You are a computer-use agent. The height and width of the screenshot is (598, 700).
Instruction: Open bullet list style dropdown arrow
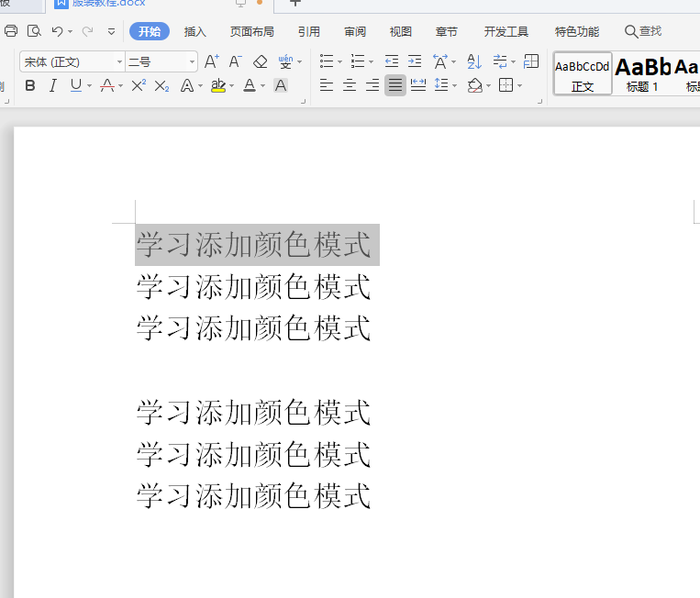coord(339,62)
